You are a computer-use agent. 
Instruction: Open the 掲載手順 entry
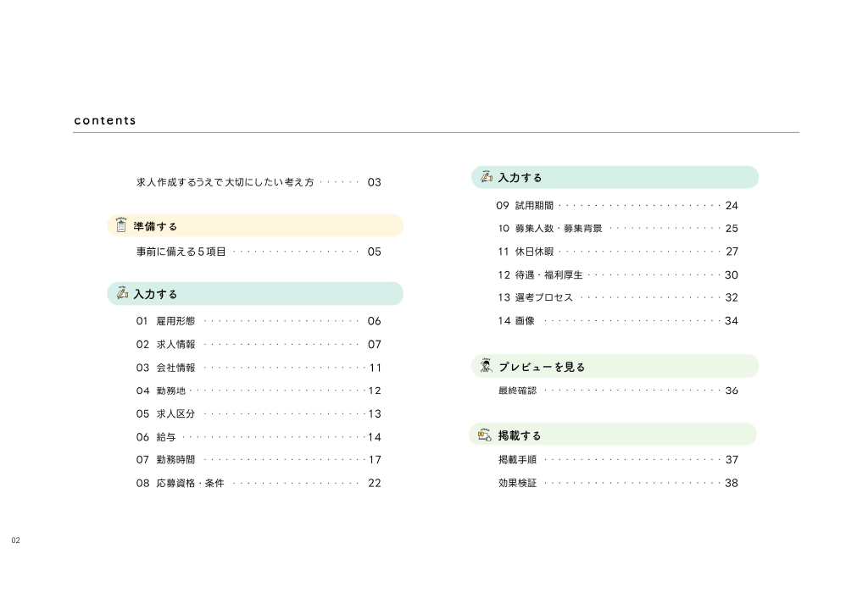618,459
